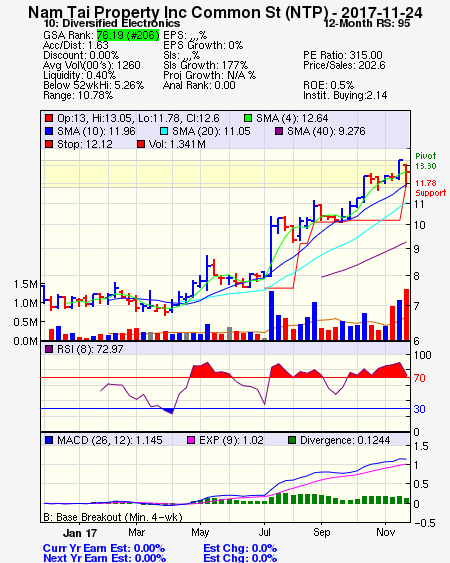Click the highlighted GSA Rank 76.19 value
450x563 pixels.
pyautogui.click(x=128, y=35)
